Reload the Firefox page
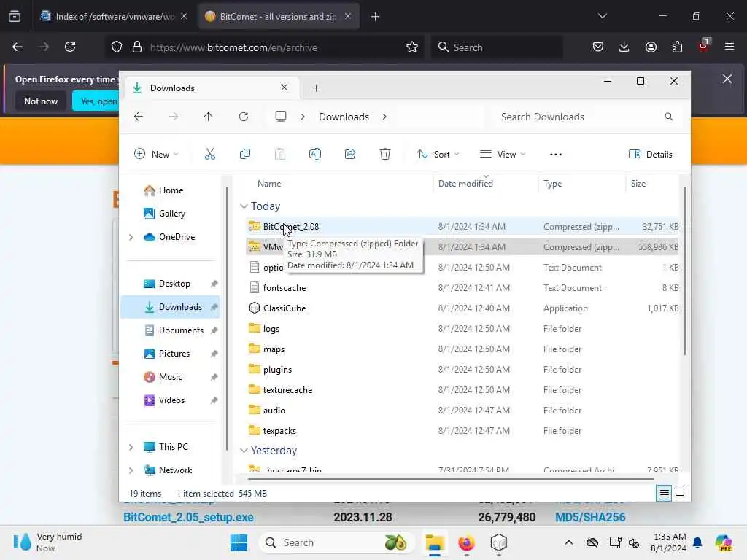Screen dimensions: 747x560 point(70,47)
